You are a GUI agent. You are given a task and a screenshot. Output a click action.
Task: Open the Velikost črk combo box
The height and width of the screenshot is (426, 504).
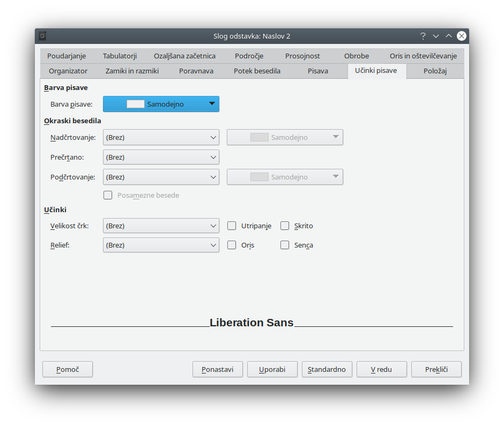161,226
